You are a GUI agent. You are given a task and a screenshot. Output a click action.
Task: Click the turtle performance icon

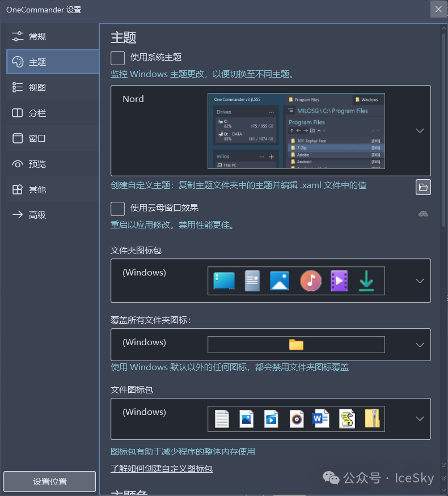click(422, 214)
